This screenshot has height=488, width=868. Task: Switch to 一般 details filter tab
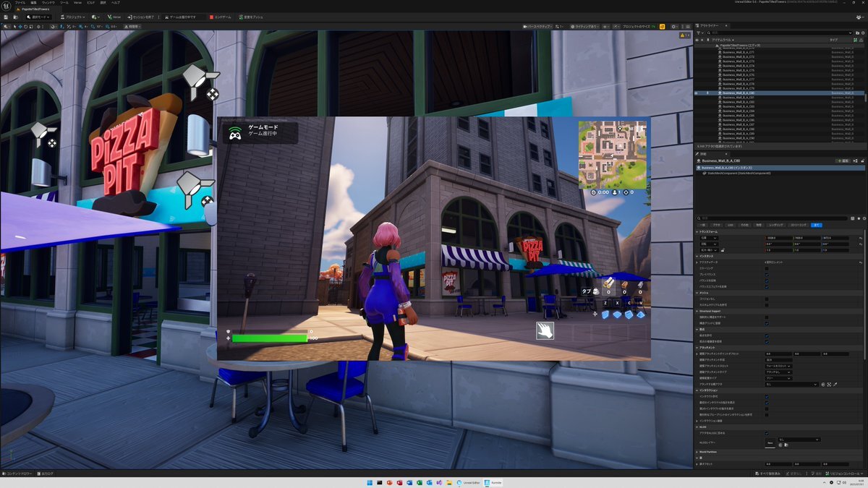click(702, 225)
